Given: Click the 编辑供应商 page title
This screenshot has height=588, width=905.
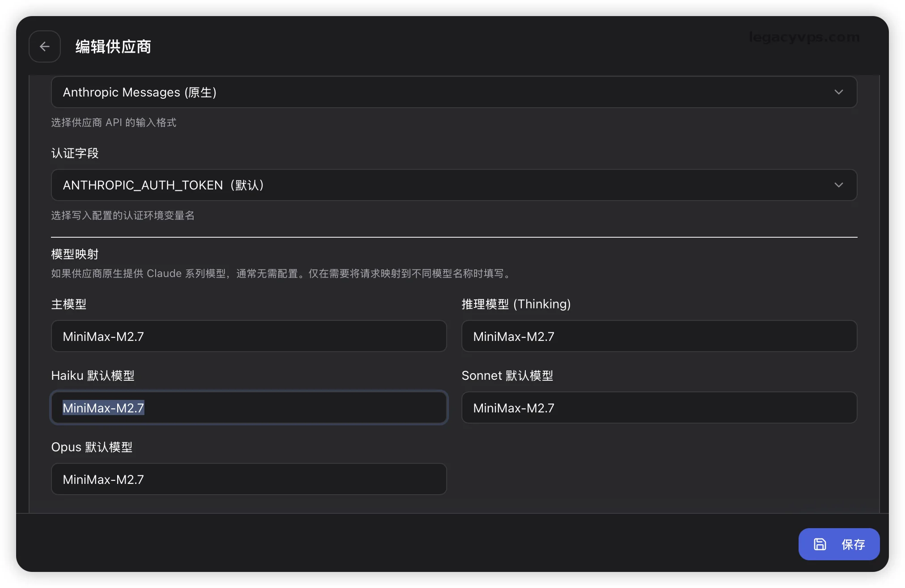Looking at the screenshot, I should click(x=113, y=46).
